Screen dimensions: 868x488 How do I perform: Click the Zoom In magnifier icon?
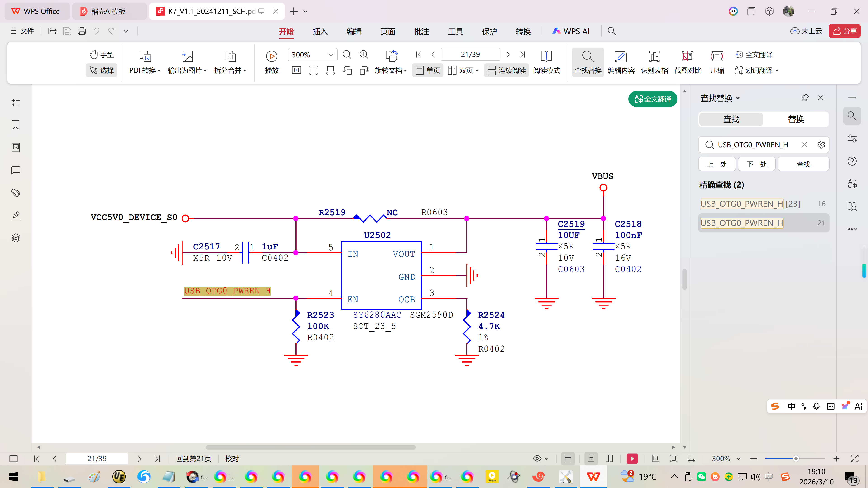[364, 54]
